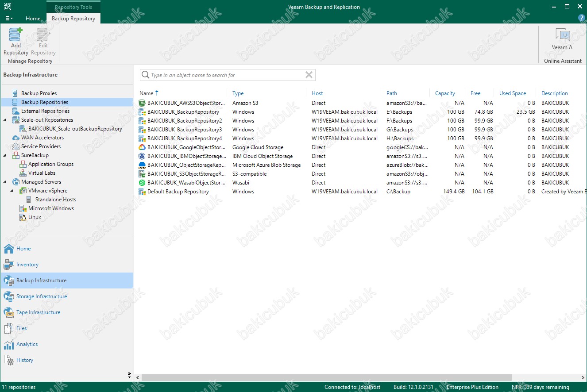Open the History navigation view
This screenshot has width=587, height=392.
point(67,360)
